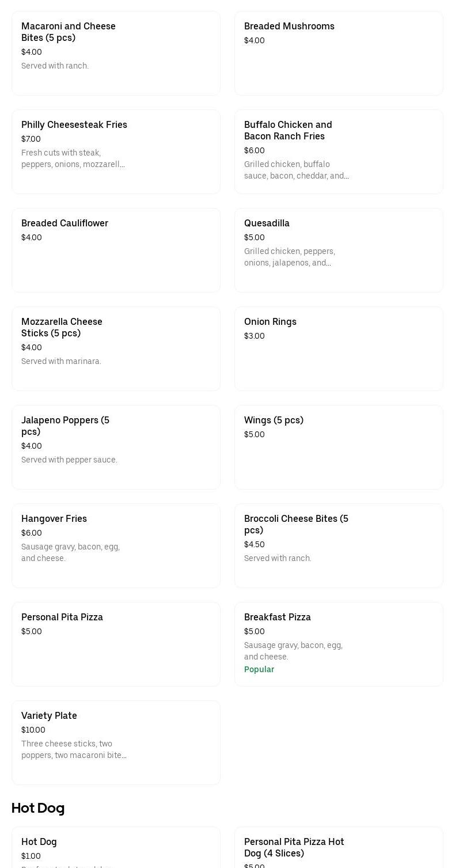The height and width of the screenshot is (868, 463).
Task: Open the popular Breakfast Pizza item
Action: click(339, 644)
